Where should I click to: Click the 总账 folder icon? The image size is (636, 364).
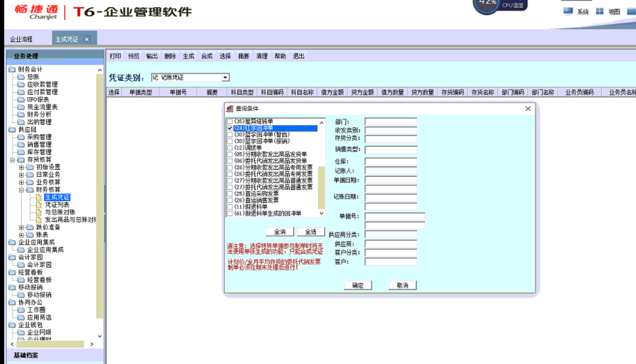(x=21, y=77)
